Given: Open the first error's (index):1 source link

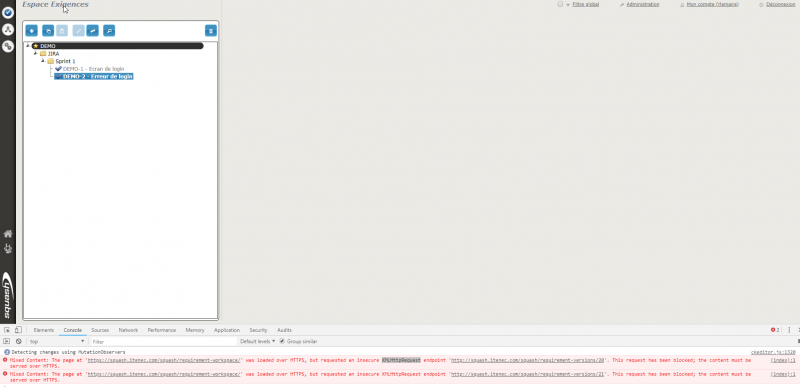Looking at the screenshot, I should pos(783,360).
